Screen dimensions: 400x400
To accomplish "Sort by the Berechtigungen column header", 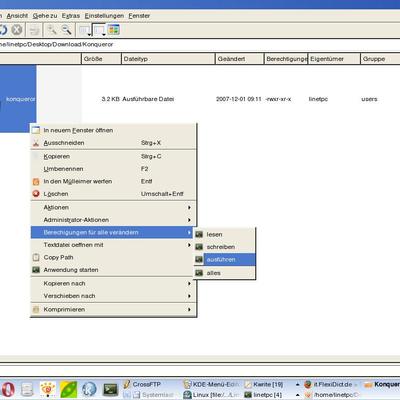I will pos(286,59).
